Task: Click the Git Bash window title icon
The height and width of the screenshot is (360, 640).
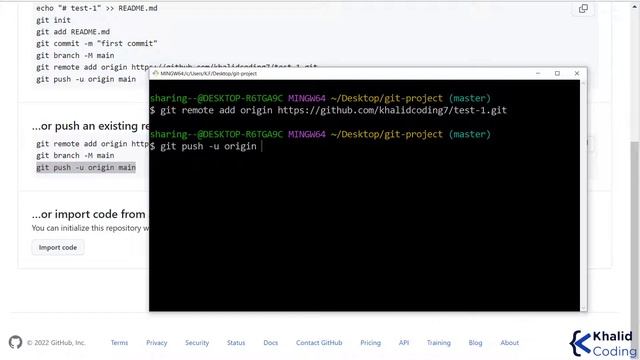Action: tap(156, 73)
